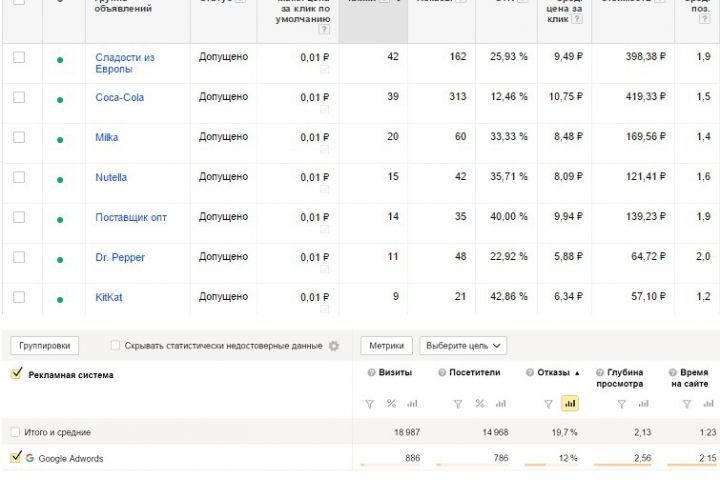Toggle the highlighted chart icon under Отказы
Screen dimensions: 720x480
click(x=570, y=403)
